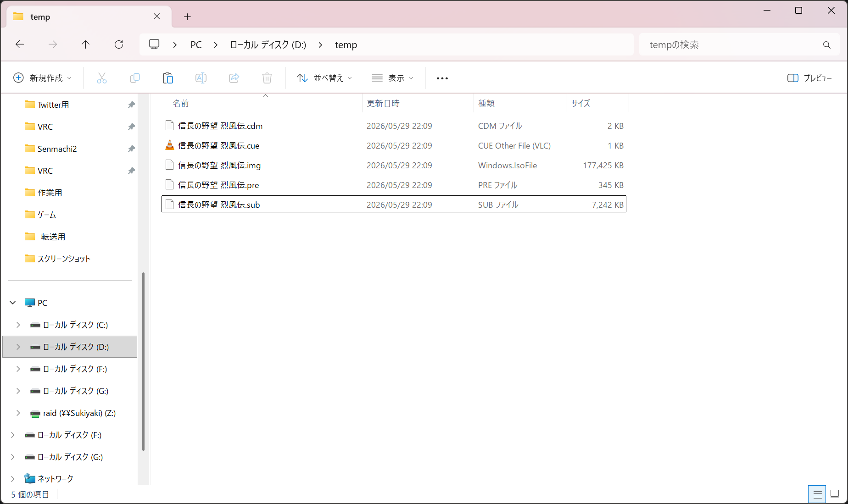Click the 7,242 KB size cell
Viewport: 848px width, 504px height.
[x=608, y=205]
